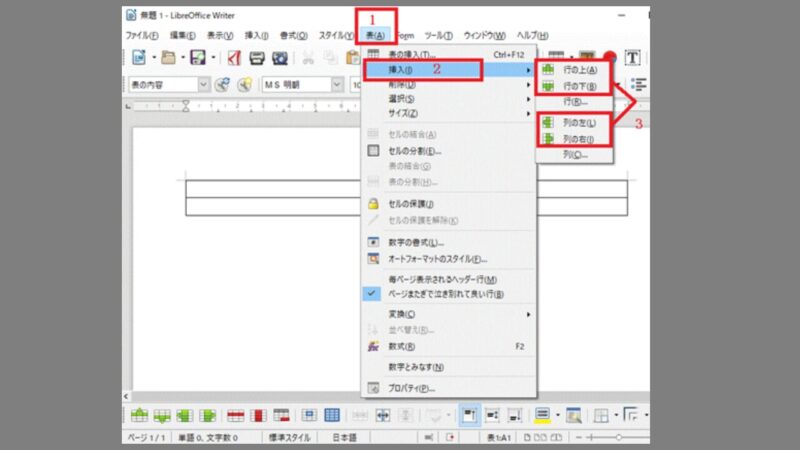Click the Cut scissors icon
Viewport: 800px width, 450px height.
[x=308, y=58]
